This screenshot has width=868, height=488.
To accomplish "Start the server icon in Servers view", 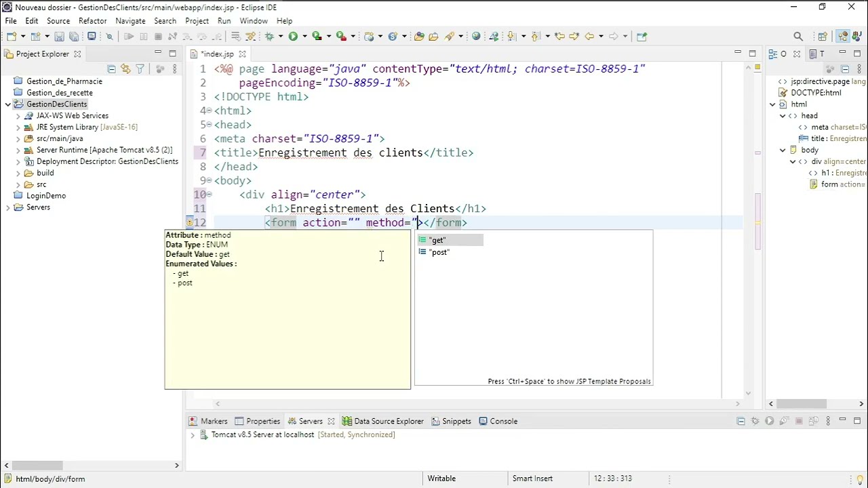I will tap(769, 421).
